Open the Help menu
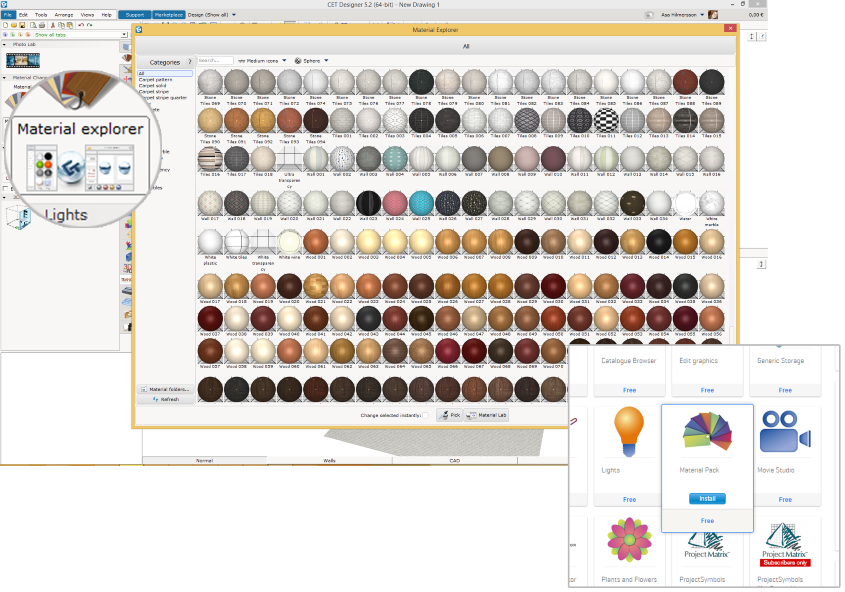Screen dimensions: 845x592 (107, 15)
